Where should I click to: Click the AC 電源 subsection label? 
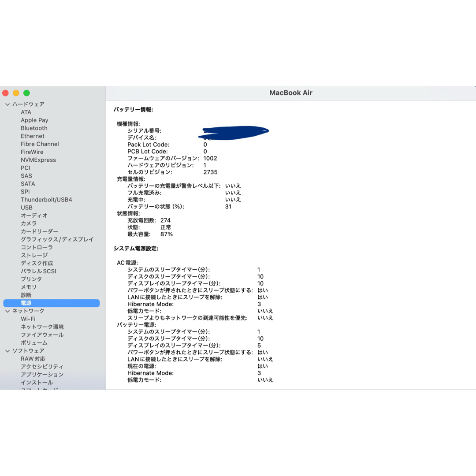coord(127,263)
